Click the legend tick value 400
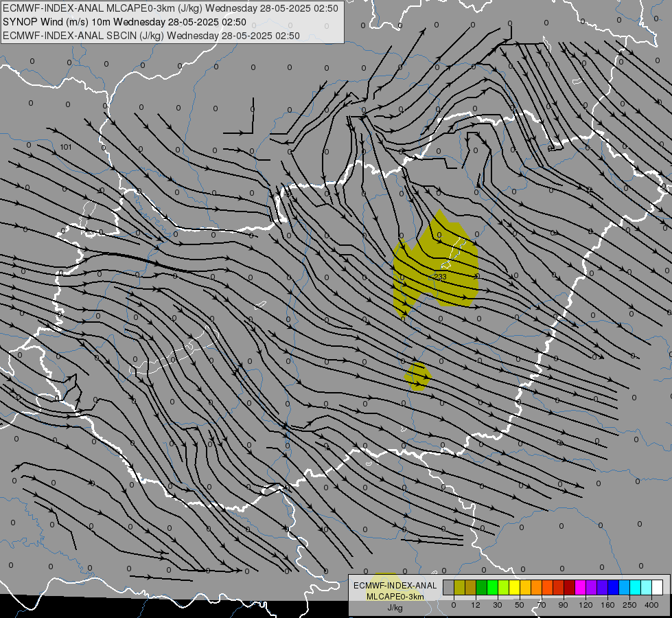The width and height of the screenshot is (672, 618). tap(651, 605)
